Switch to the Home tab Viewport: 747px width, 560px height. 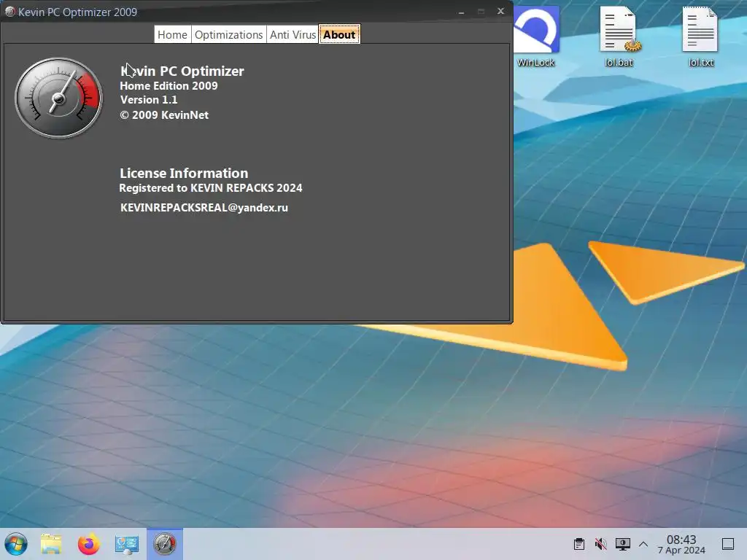[172, 35]
